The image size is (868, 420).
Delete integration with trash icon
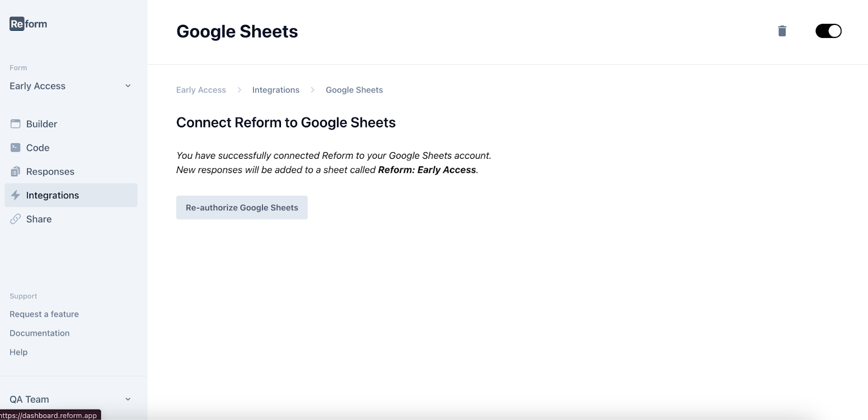coord(782,31)
